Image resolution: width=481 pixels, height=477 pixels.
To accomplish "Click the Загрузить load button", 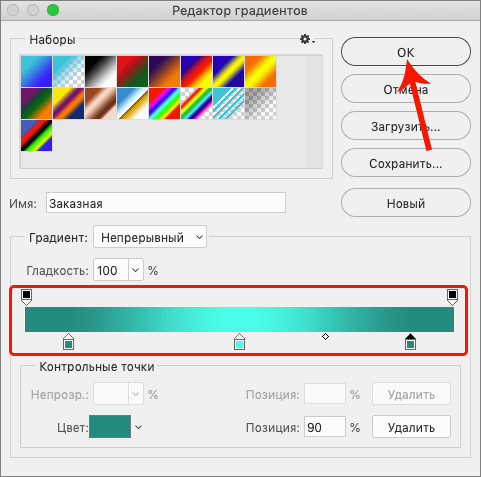I will [406, 126].
